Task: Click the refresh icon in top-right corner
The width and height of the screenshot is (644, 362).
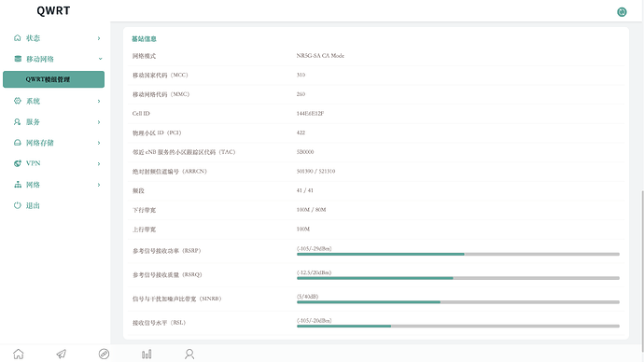Action: coord(622,12)
